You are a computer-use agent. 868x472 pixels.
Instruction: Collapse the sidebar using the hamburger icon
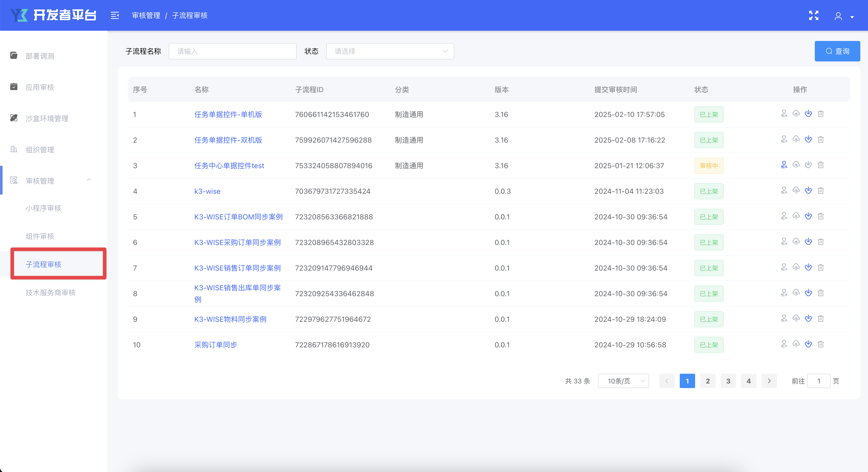pyautogui.click(x=115, y=16)
